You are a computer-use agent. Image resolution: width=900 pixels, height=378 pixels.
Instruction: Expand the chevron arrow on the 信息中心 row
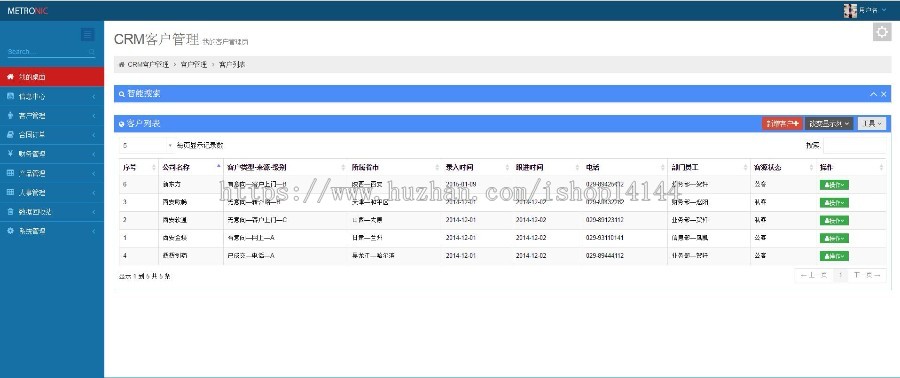click(x=94, y=96)
